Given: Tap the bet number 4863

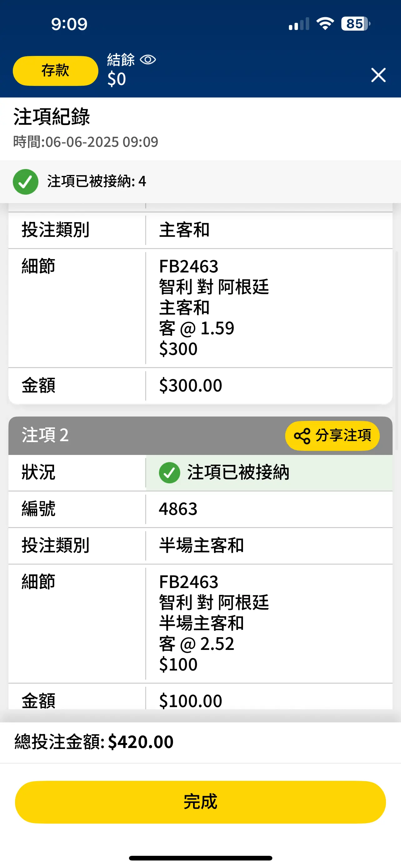Looking at the screenshot, I should coord(178,509).
